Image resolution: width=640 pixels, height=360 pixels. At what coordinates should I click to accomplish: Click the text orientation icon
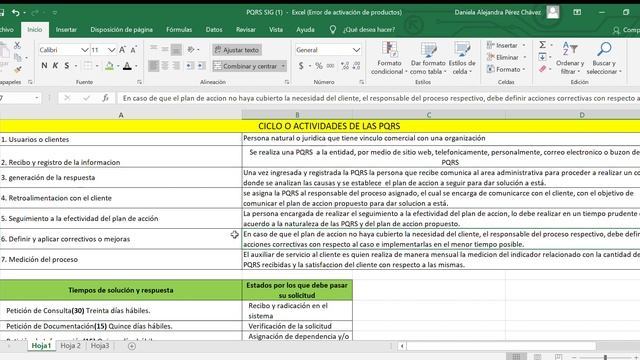(x=191, y=49)
